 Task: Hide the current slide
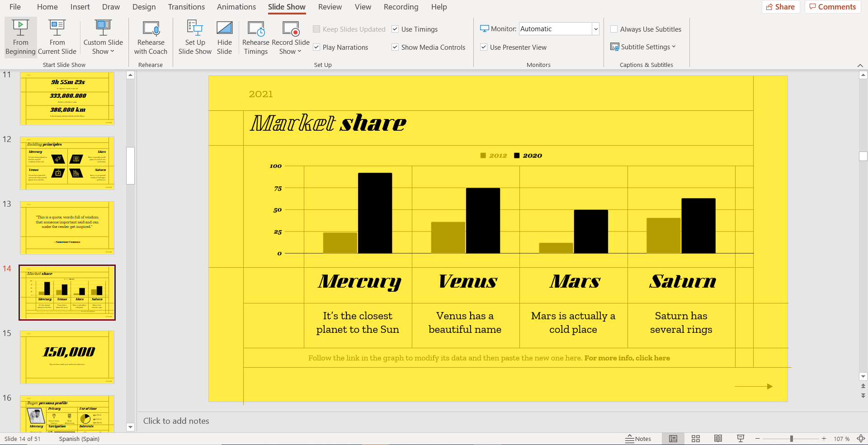[224, 38]
